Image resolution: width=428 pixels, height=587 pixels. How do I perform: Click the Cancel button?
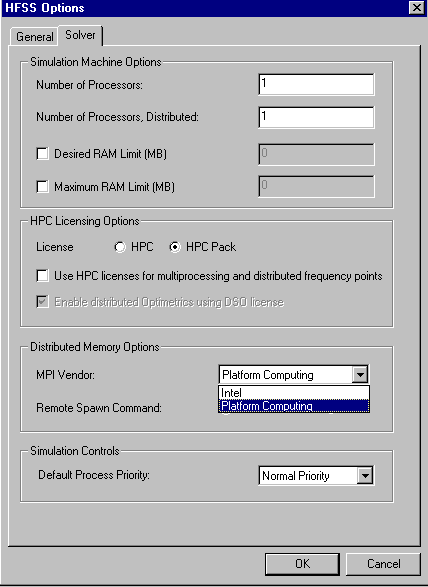click(x=383, y=564)
